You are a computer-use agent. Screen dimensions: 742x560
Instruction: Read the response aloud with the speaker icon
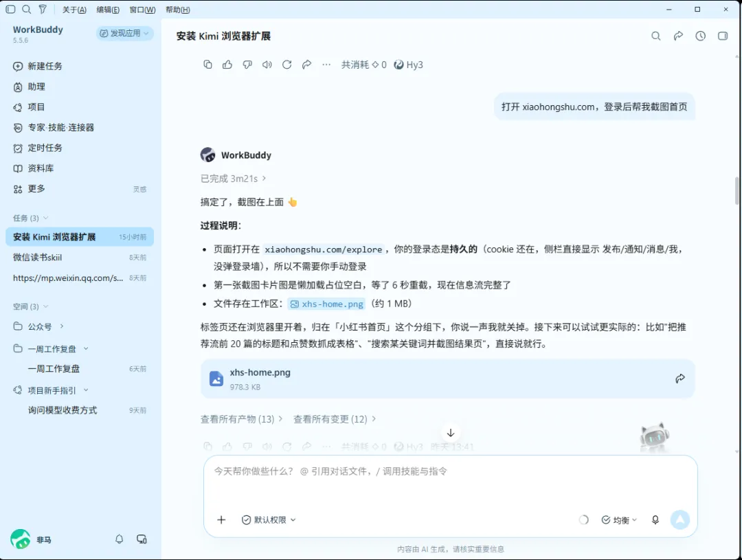267,65
